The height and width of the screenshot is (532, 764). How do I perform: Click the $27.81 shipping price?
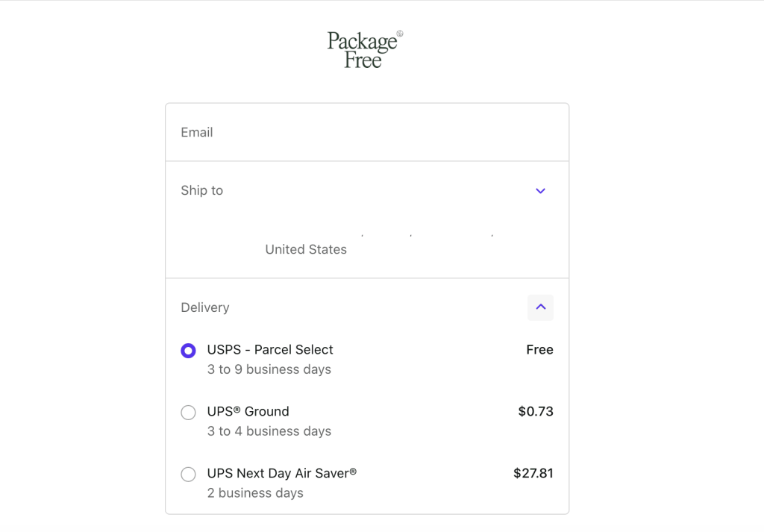(x=533, y=473)
